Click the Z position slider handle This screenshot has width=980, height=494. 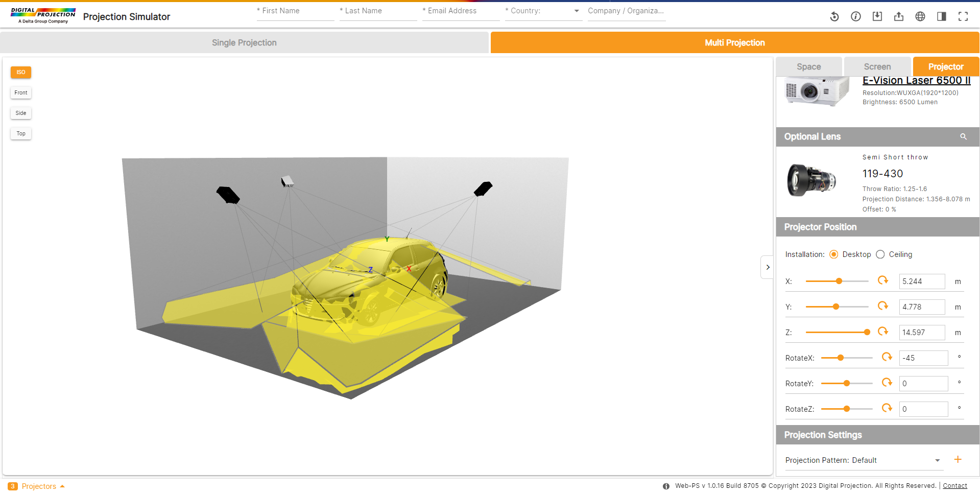pyautogui.click(x=866, y=332)
